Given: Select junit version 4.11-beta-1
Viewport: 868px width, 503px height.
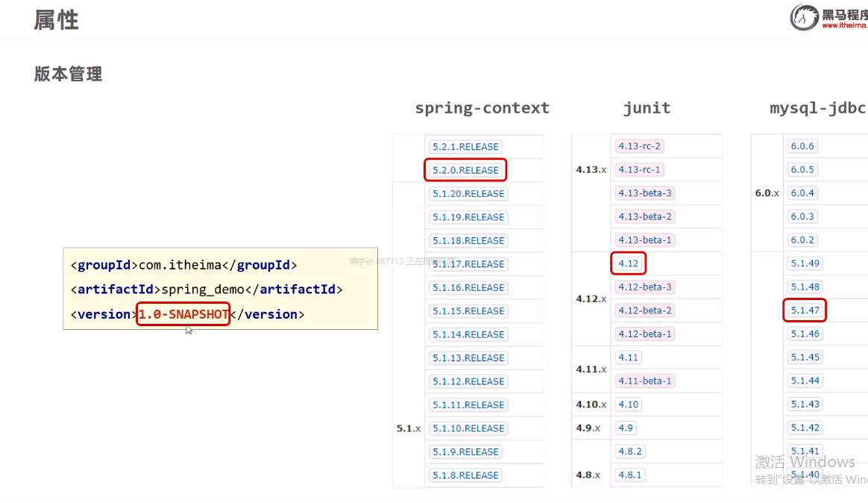Looking at the screenshot, I should click(x=645, y=381).
